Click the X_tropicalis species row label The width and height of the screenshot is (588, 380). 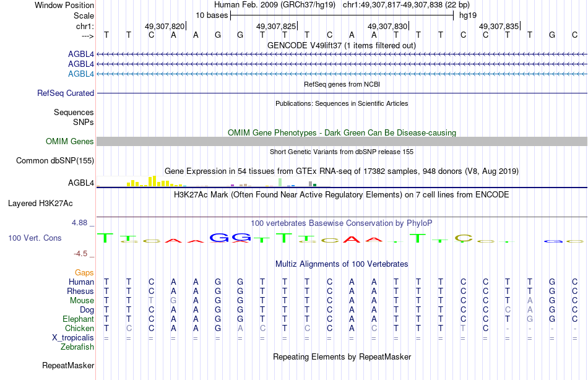[73, 338]
